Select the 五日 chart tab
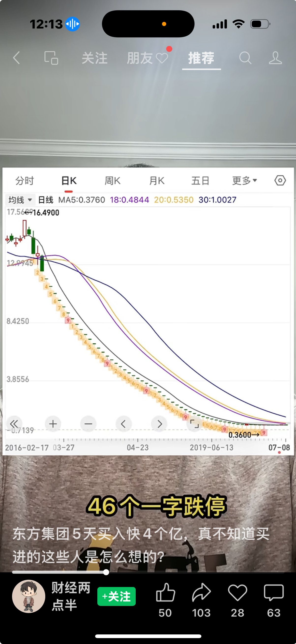Image resolution: width=296 pixels, height=644 pixels. pyautogui.click(x=200, y=181)
